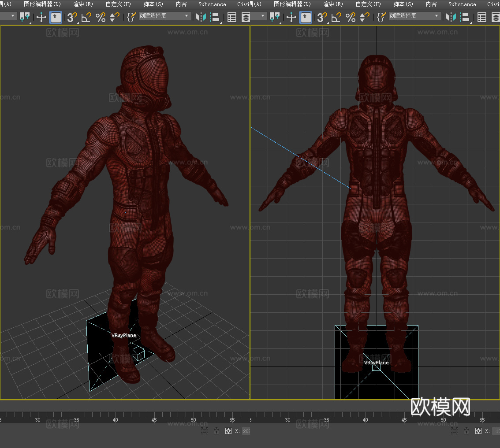Click the Mirror tool in perspective window toolbar
Image resolution: width=500 pixels, height=448 pixels.
[x=201, y=17]
